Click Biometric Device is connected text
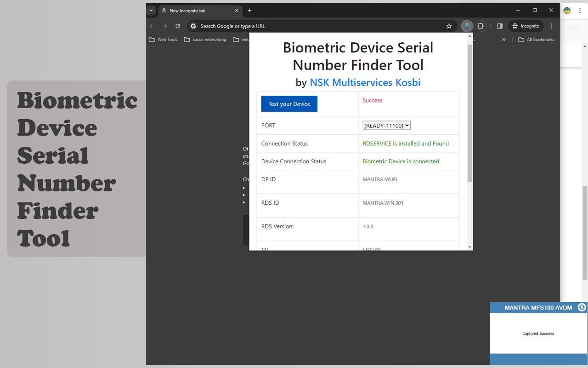 [401, 161]
